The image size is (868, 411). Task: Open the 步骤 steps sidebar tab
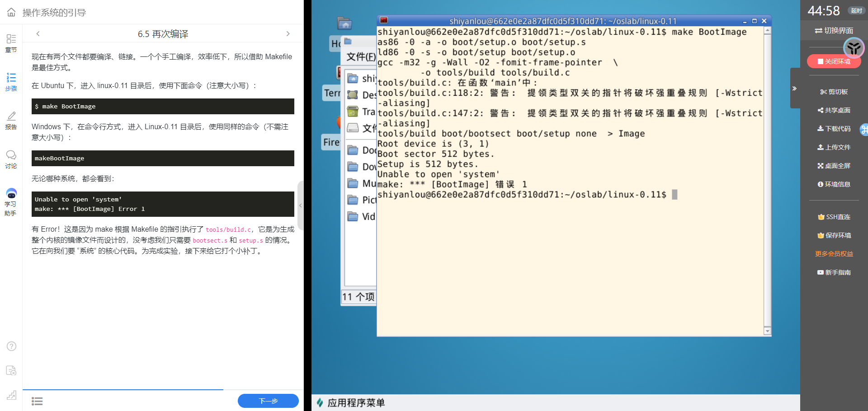11,82
